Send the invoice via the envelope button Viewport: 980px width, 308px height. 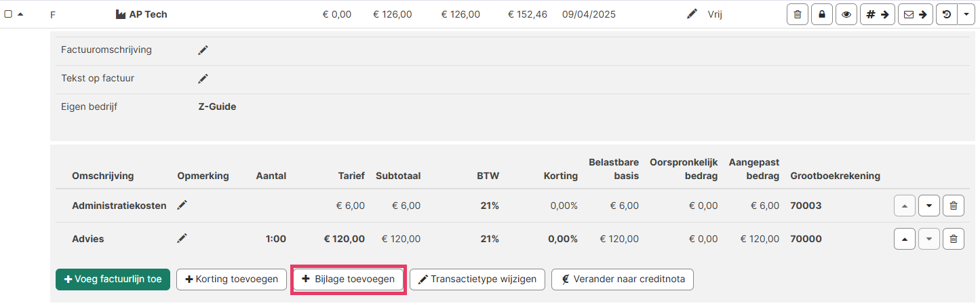[x=915, y=14]
